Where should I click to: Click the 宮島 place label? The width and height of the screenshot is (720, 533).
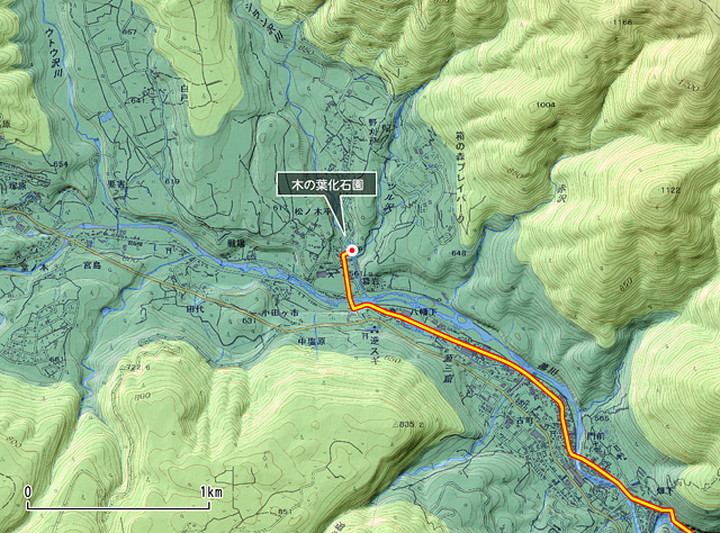pyautogui.click(x=92, y=265)
